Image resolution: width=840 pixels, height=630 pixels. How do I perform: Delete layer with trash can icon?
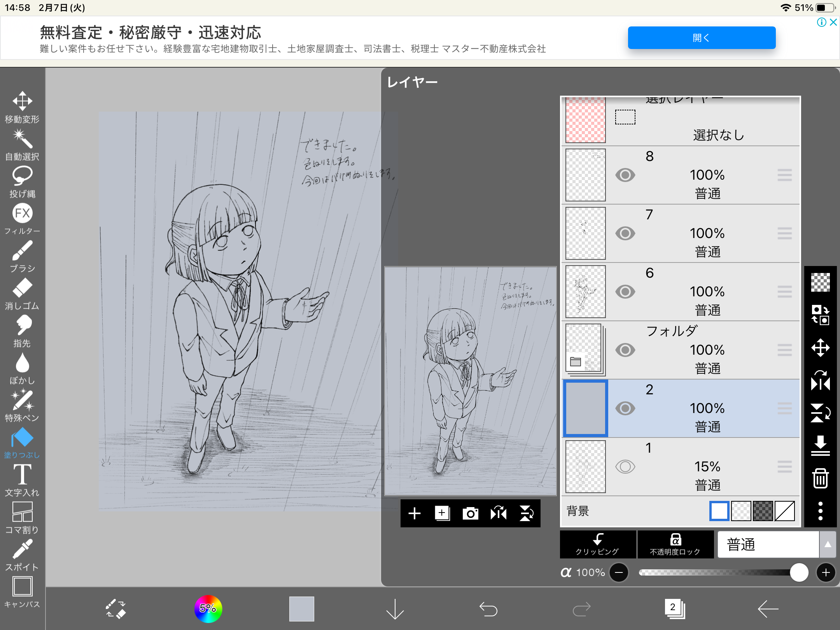click(820, 478)
